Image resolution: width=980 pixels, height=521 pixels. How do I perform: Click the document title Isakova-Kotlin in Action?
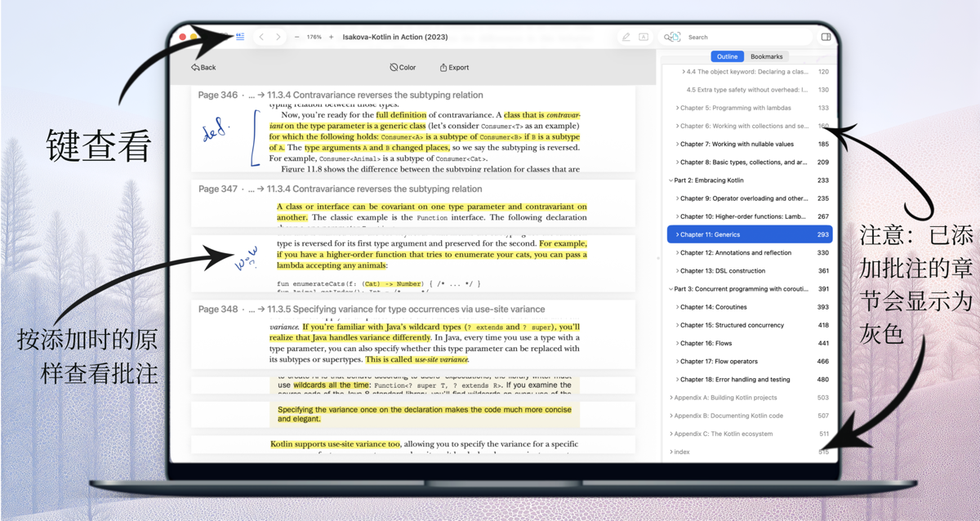point(395,37)
